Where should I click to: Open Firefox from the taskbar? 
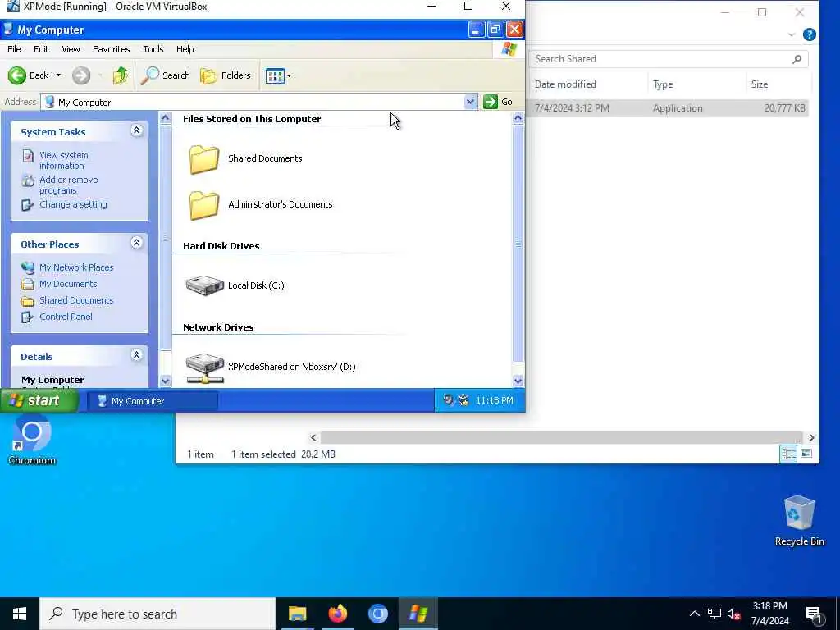click(x=337, y=614)
